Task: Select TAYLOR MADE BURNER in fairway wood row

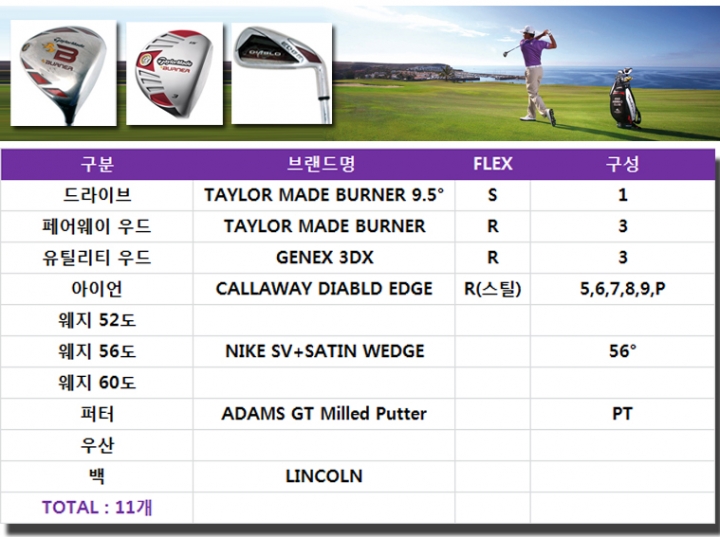Action: coord(325,226)
